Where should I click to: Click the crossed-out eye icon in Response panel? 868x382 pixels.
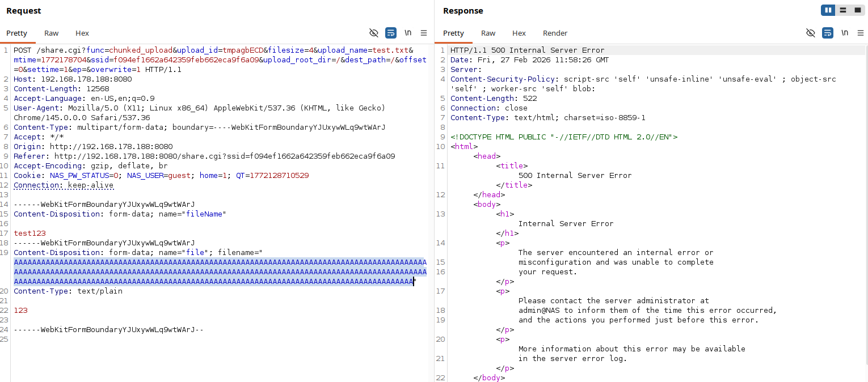tap(810, 33)
